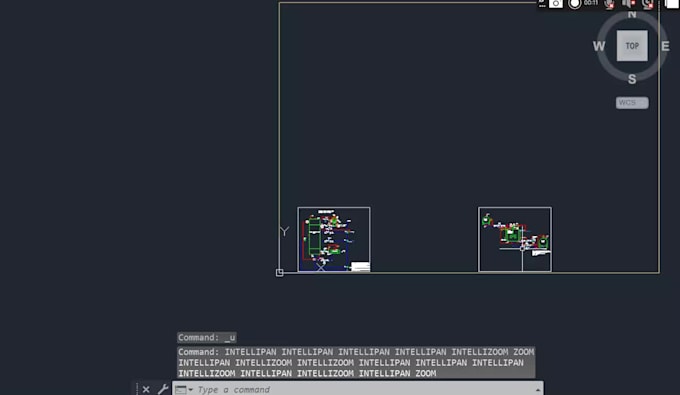The image size is (680, 395).
Task: Open the WCS coordinate system dropdown
Action: click(632, 103)
